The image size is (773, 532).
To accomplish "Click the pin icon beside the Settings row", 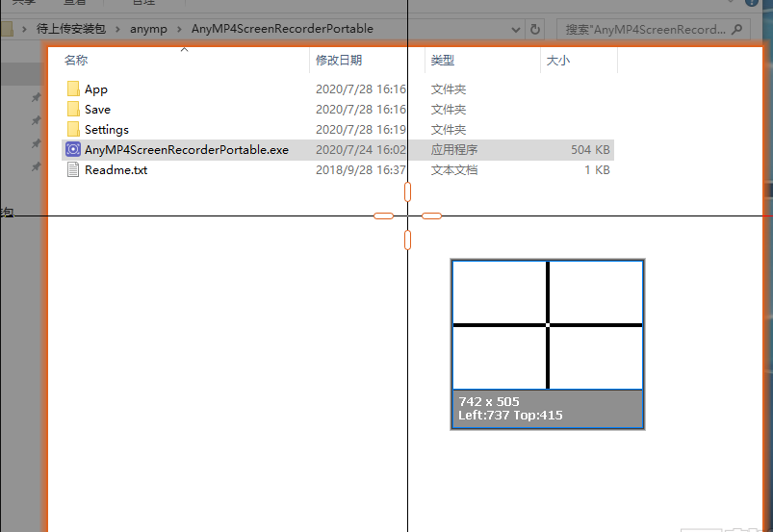I will (x=36, y=143).
